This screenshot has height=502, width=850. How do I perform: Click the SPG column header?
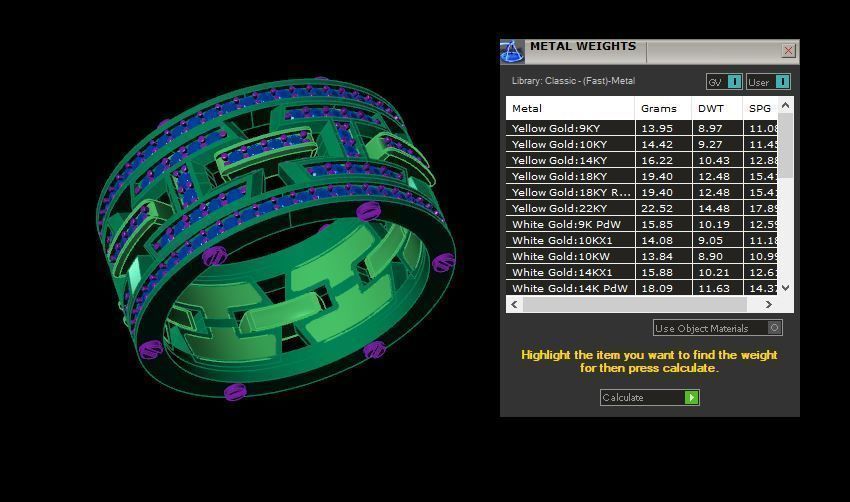(760, 108)
